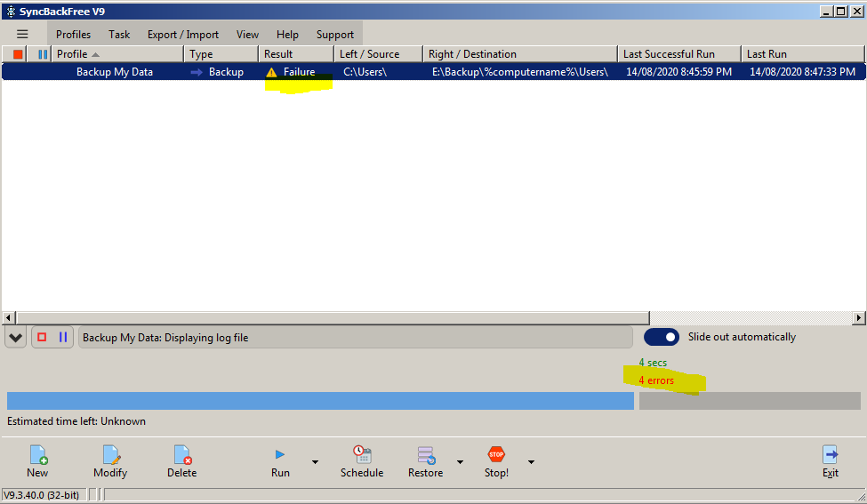Collapse the progress panel chevron

[15, 338]
